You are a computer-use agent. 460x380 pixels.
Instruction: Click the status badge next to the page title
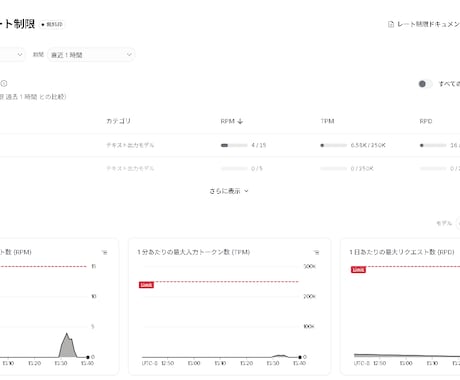tap(52, 24)
